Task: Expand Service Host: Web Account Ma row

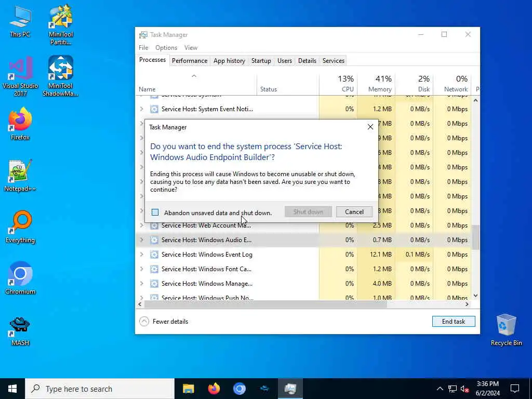Action: click(x=142, y=225)
